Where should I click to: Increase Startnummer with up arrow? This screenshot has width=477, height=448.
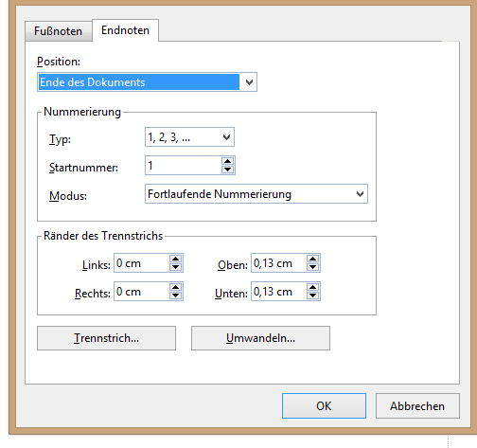[227, 161]
